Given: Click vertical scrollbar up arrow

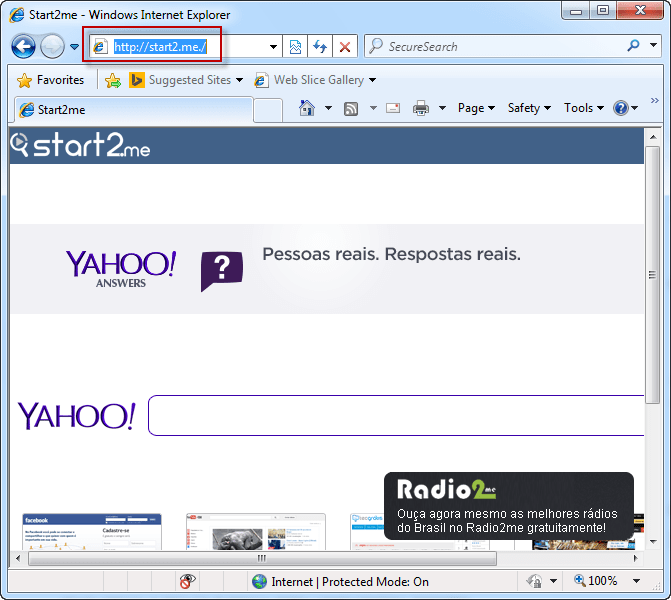Looking at the screenshot, I should [653, 137].
